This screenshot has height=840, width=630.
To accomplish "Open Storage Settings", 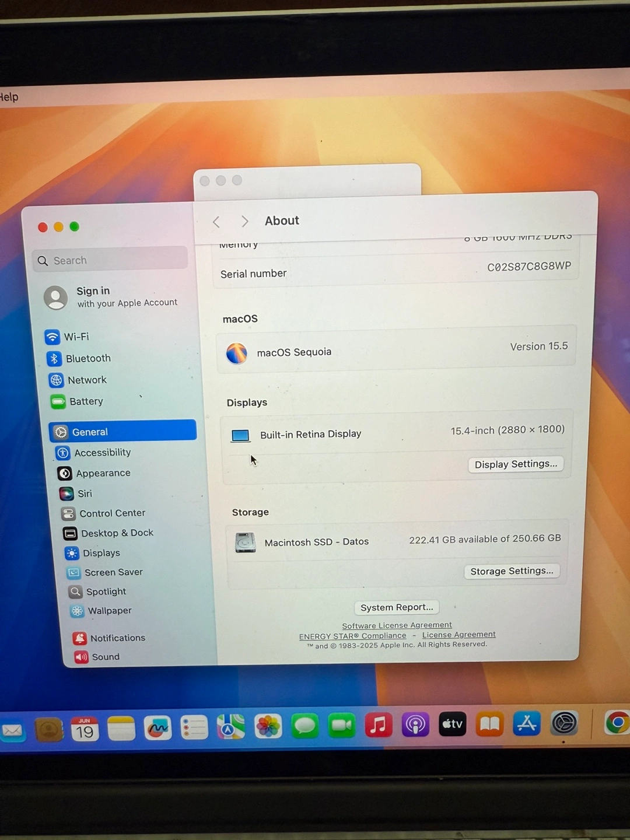I will (x=512, y=571).
